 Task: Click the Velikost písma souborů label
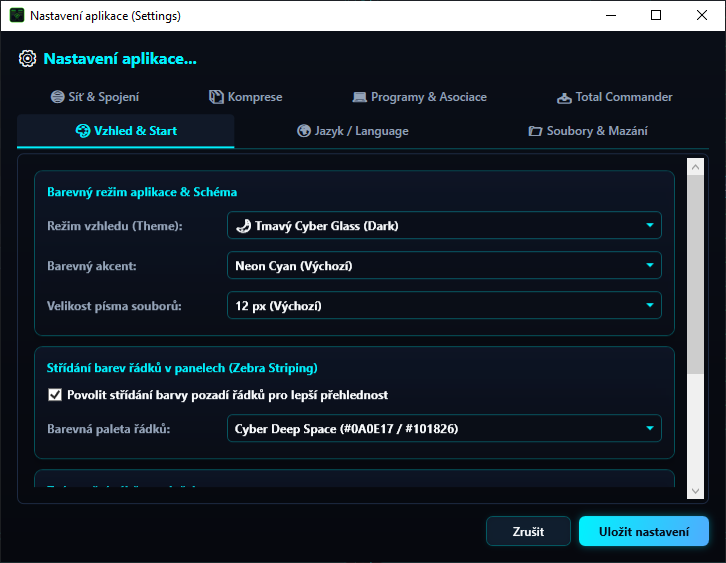[x=114, y=306]
